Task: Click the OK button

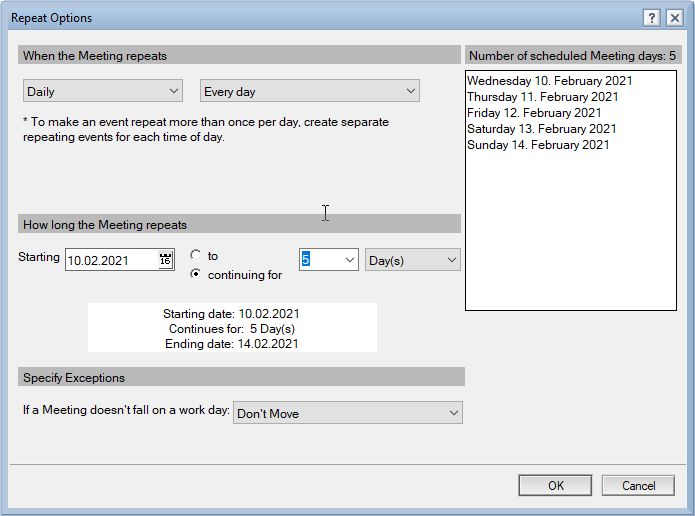Action: point(555,485)
